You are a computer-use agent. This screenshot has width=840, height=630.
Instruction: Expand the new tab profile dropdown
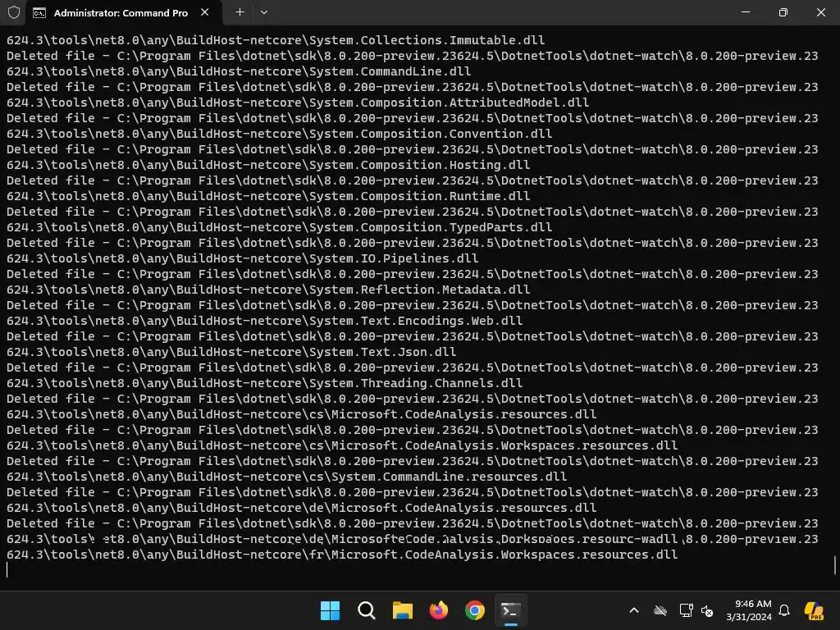click(264, 12)
